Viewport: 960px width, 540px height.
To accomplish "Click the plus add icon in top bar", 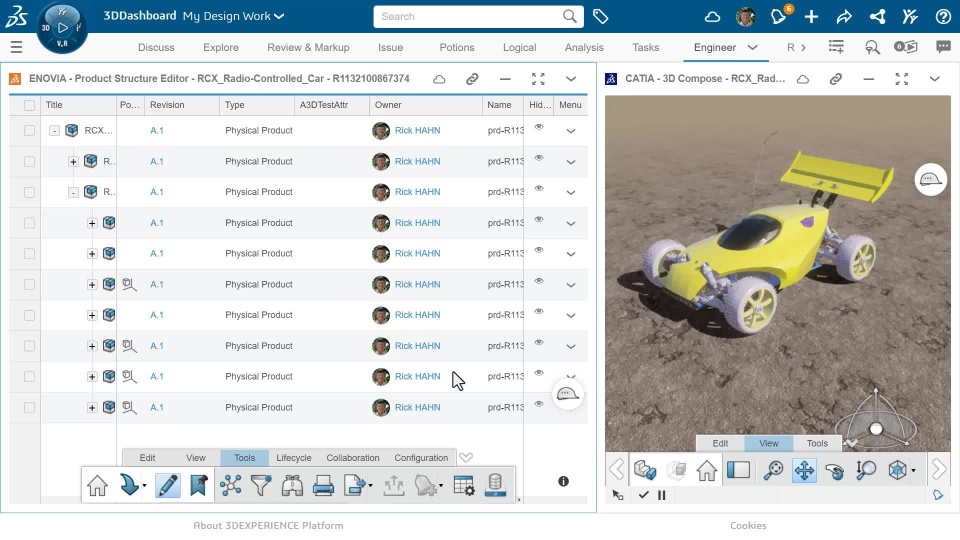I will click(x=811, y=17).
